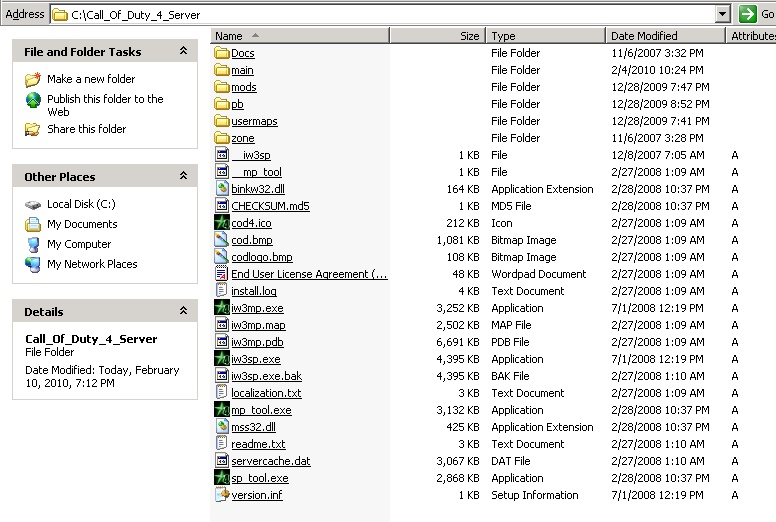Select End User License Agreement document icon
The height and width of the screenshot is (522, 776).
222,274
